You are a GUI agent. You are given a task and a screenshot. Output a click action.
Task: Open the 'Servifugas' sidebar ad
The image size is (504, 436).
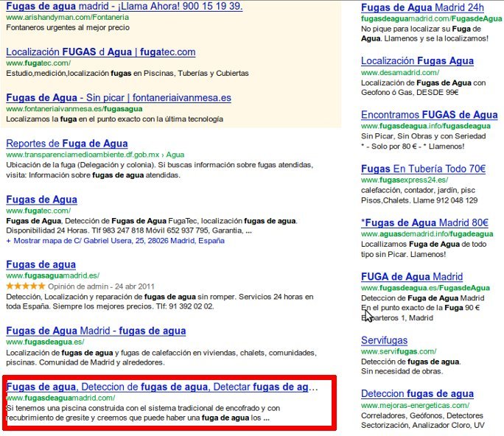[x=384, y=340]
